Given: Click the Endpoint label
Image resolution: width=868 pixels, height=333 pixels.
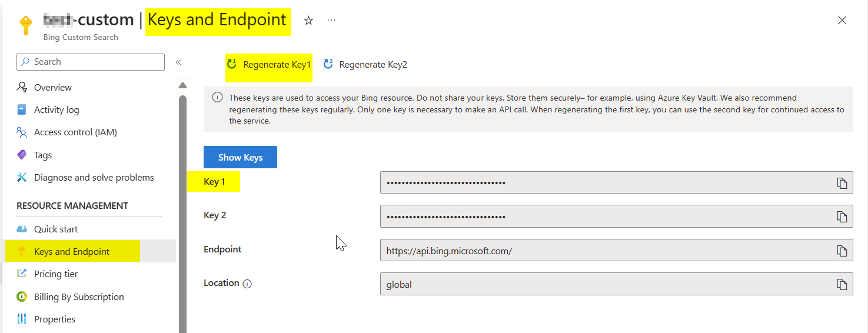Looking at the screenshot, I should point(222,249).
